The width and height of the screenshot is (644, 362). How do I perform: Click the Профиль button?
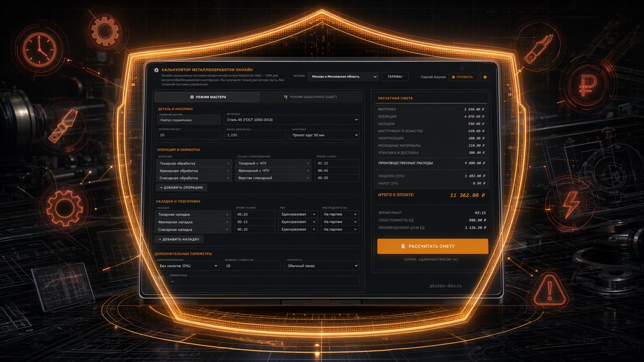click(462, 77)
